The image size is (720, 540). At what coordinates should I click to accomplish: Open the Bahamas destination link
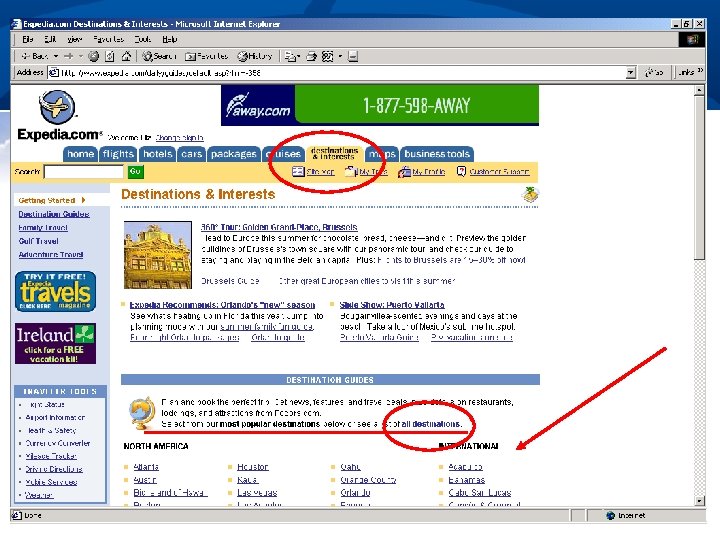(x=467, y=480)
